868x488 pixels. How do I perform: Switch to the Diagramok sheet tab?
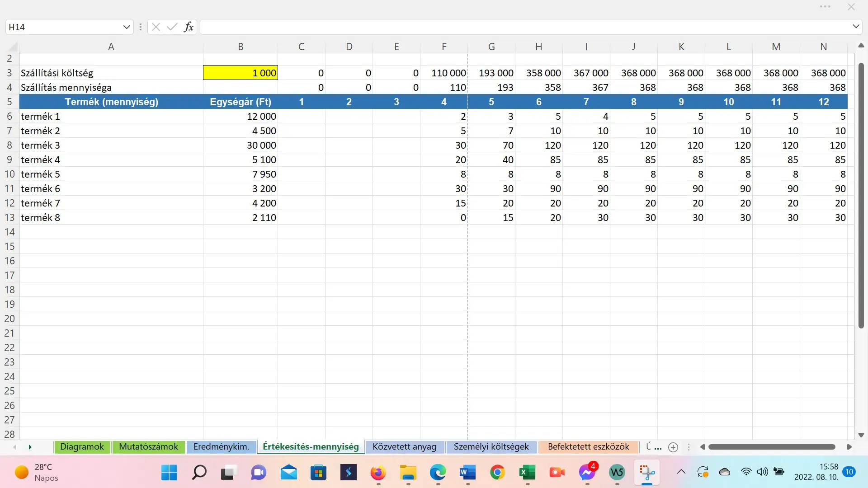pyautogui.click(x=82, y=447)
